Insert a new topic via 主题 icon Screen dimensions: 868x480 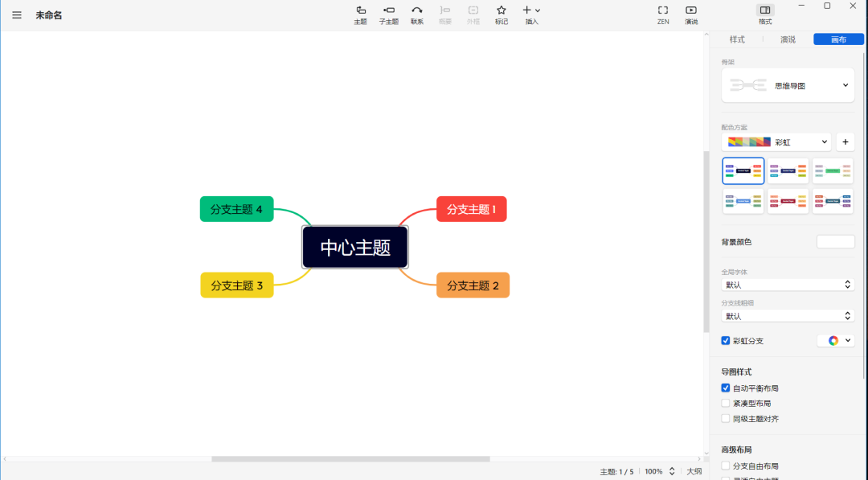(360, 14)
